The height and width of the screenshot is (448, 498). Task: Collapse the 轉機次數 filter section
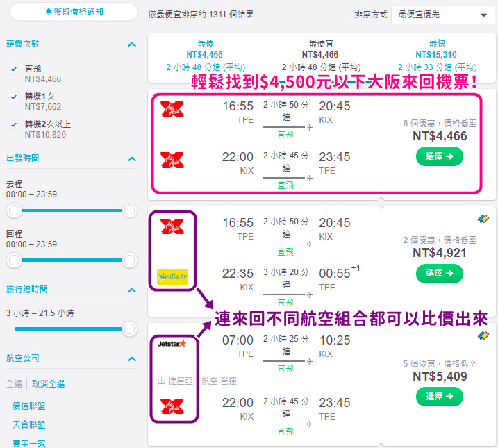(x=132, y=44)
